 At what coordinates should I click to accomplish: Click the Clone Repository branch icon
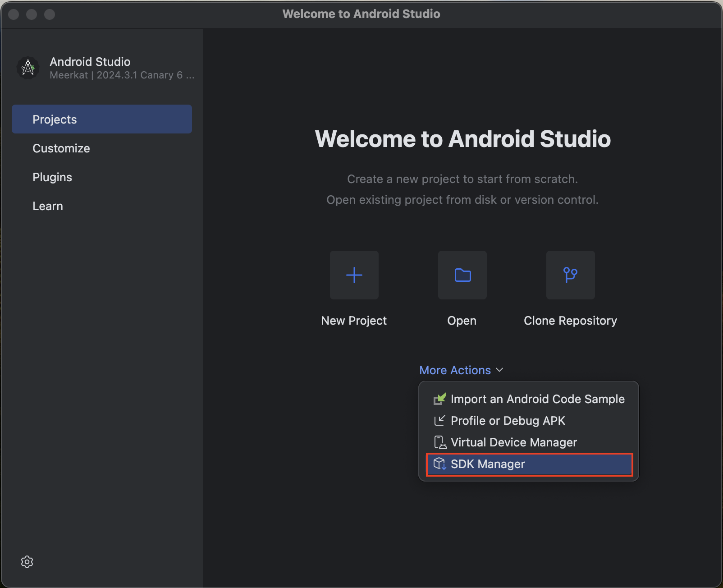571,275
